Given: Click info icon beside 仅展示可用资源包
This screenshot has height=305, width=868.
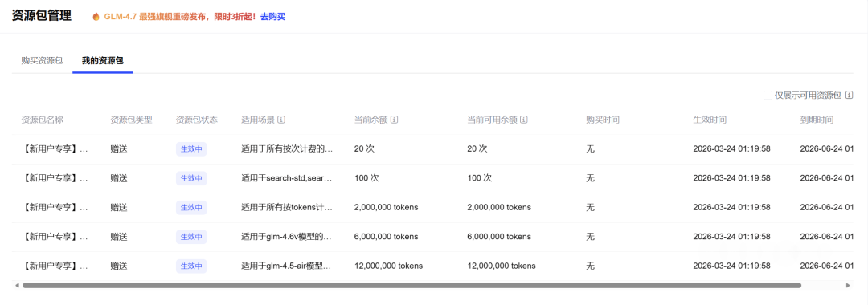Looking at the screenshot, I should [x=850, y=96].
